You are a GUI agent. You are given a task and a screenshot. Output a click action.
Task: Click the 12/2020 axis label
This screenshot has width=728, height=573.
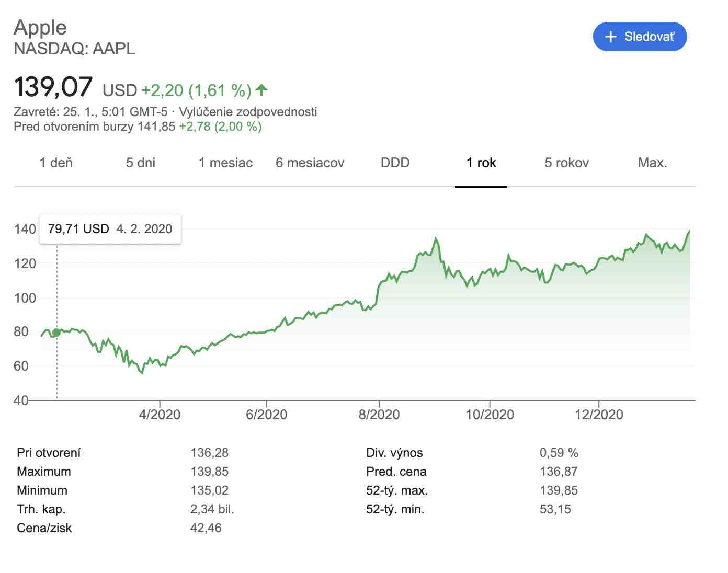(x=599, y=415)
